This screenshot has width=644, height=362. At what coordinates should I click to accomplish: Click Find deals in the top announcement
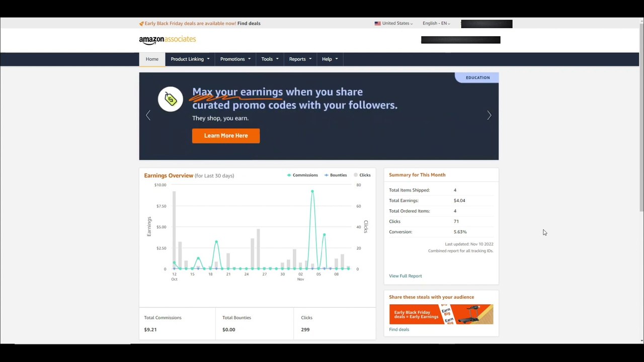[x=249, y=24]
